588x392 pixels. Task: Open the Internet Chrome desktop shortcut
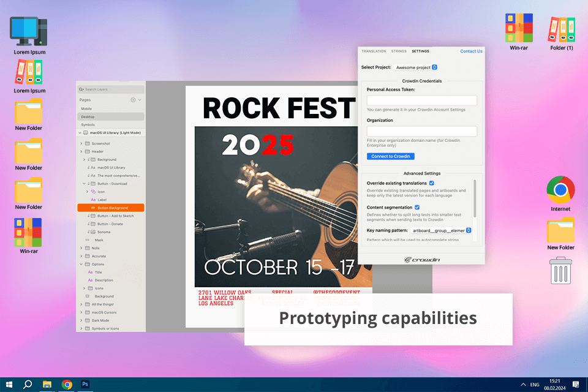pyautogui.click(x=560, y=194)
